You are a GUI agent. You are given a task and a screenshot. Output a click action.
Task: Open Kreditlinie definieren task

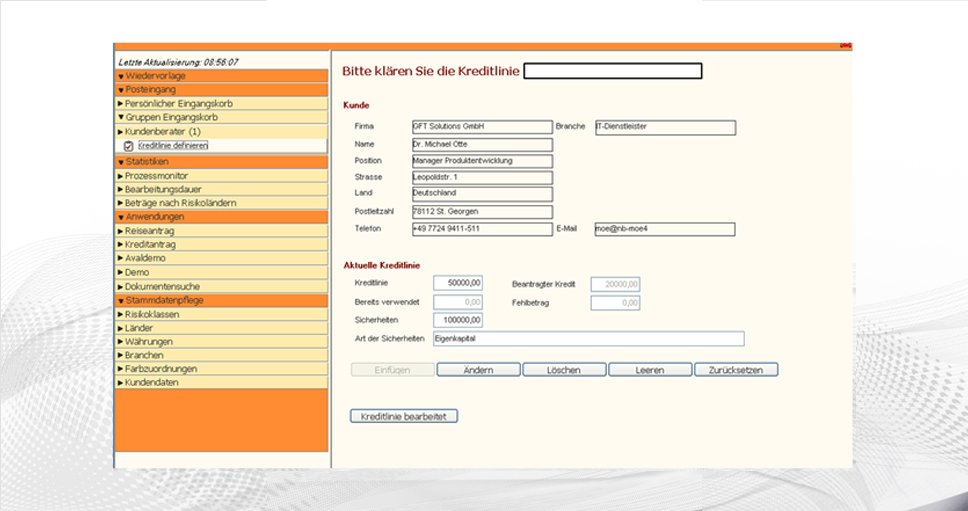[173, 146]
